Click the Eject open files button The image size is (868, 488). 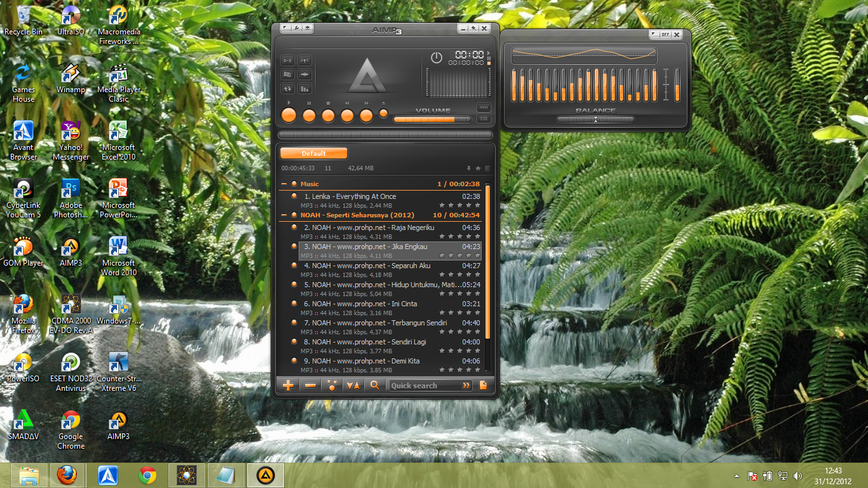pyautogui.click(x=383, y=113)
